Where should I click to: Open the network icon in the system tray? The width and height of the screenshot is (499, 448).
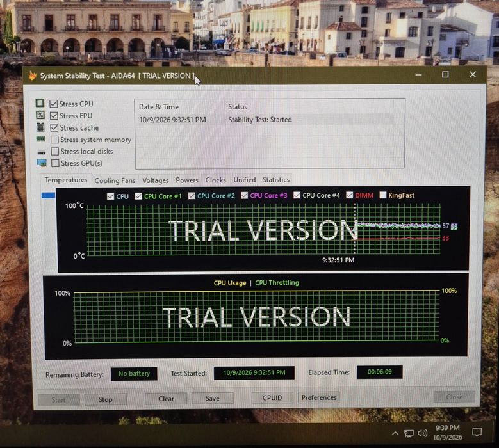pyautogui.click(x=409, y=433)
